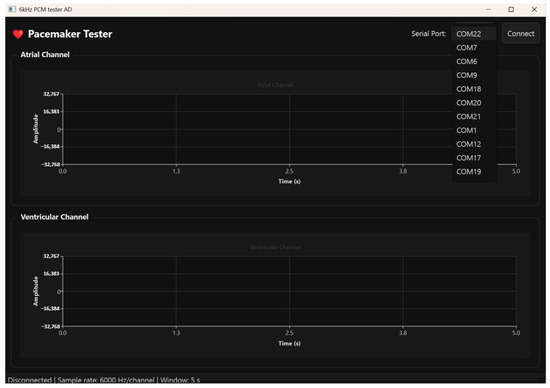This screenshot has width=550, height=388.
Task: Select COM1 as the serial port
Action: pos(475,130)
